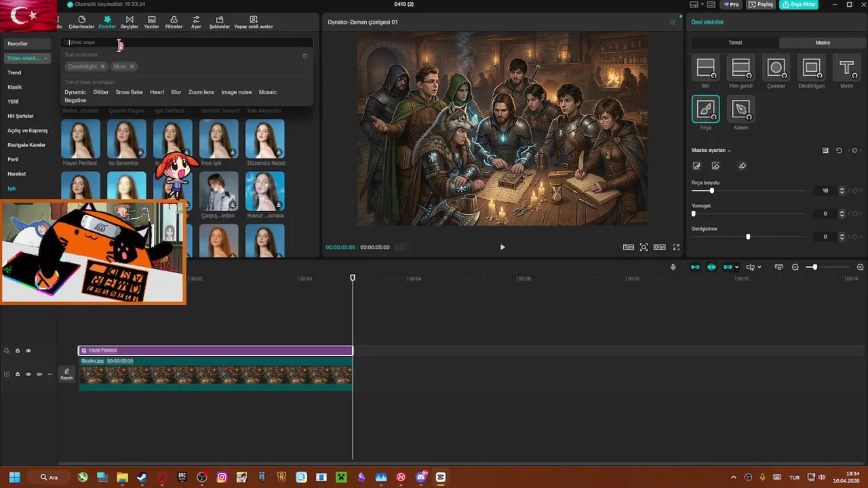The image size is (868, 488).
Task: Search the trending term Glitter
Action: tap(100, 92)
